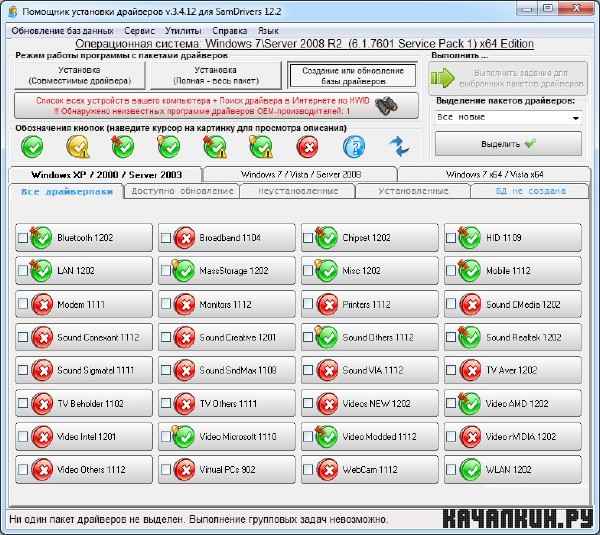Click the Modem 1111 red X icon
The image size is (600, 535).
coord(42,305)
